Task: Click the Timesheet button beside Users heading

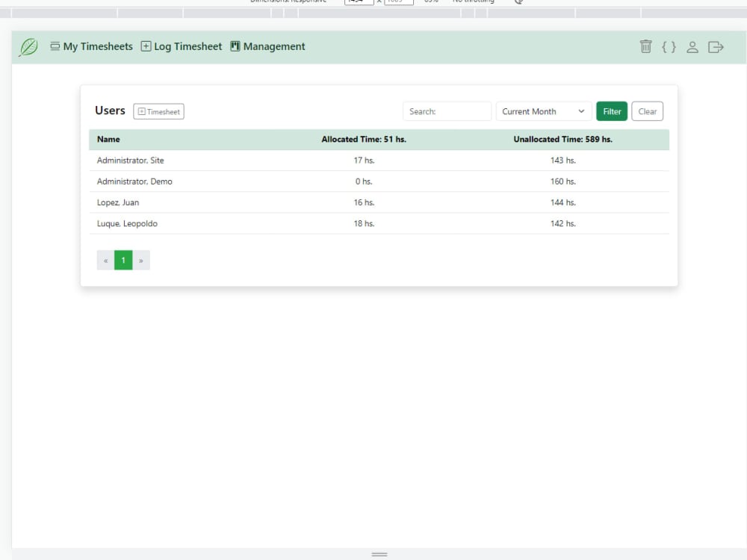Action: [158, 111]
